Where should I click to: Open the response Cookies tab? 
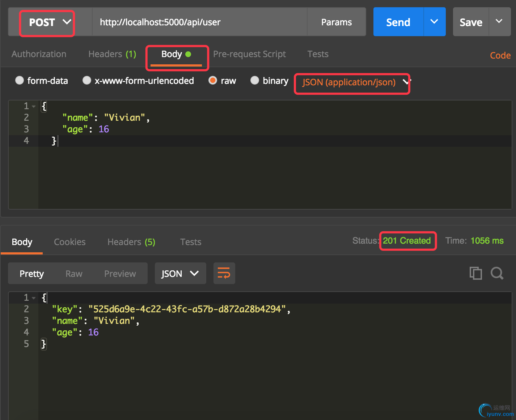click(x=70, y=242)
